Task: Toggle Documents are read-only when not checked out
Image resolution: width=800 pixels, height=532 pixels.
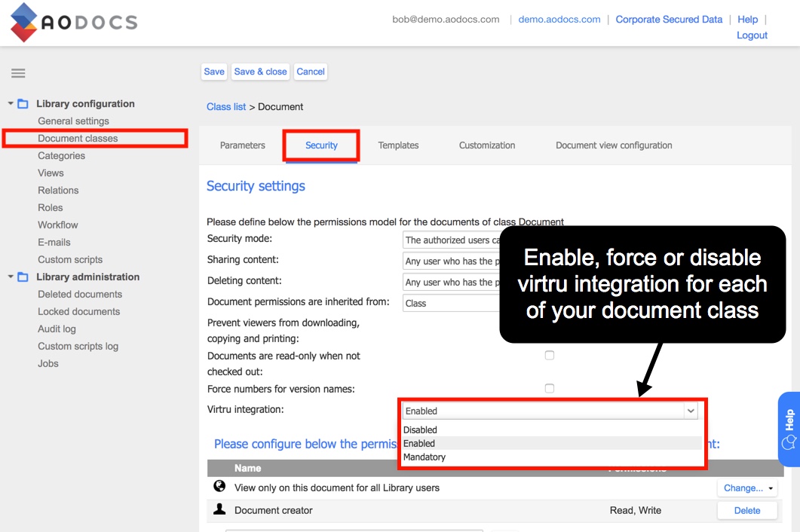Action: [x=550, y=355]
